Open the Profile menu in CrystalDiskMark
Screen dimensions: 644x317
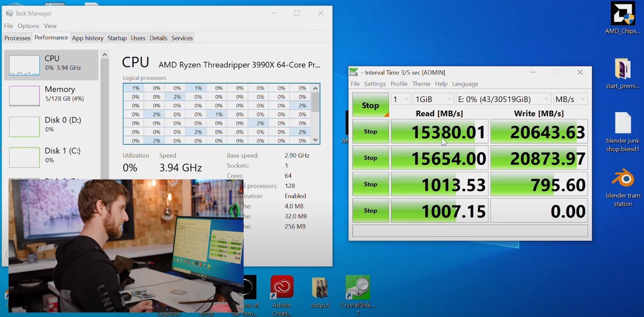399,84
